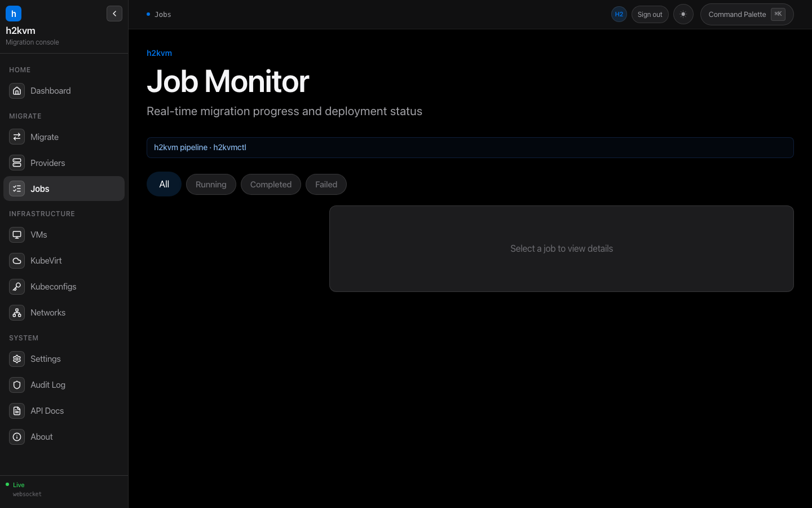Filter jobs by Completed
812x508 pixels.
pos(271,185)
